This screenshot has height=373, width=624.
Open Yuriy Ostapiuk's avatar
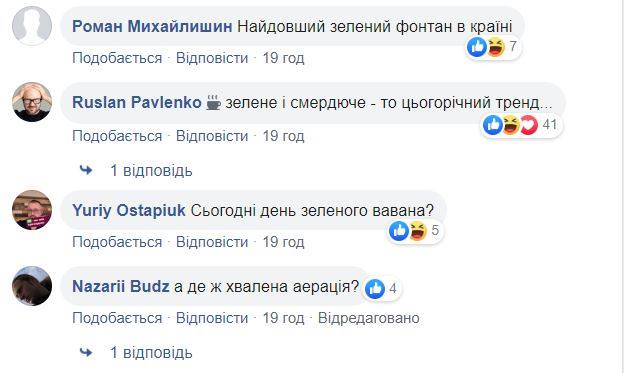[x=32, y=210]
